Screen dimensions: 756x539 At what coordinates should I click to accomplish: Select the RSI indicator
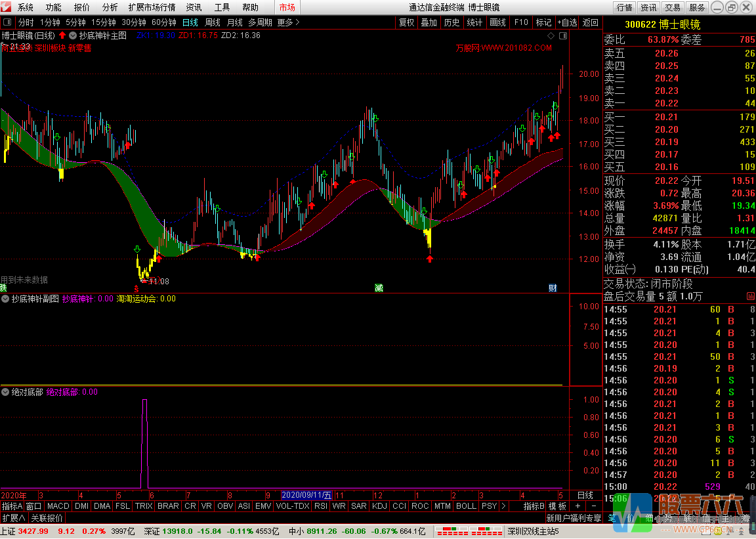tap(321, 506)
